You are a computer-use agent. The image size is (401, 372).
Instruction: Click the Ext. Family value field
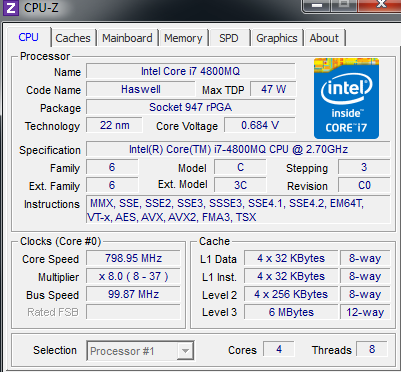coord(112,185)
